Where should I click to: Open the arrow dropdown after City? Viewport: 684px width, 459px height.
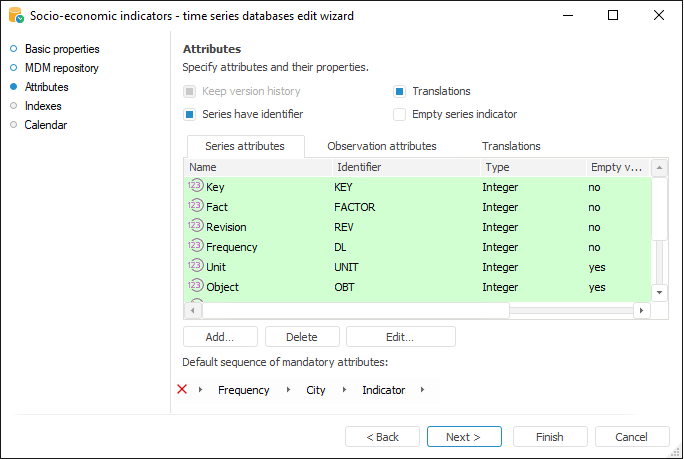click(x=342, y=390)
